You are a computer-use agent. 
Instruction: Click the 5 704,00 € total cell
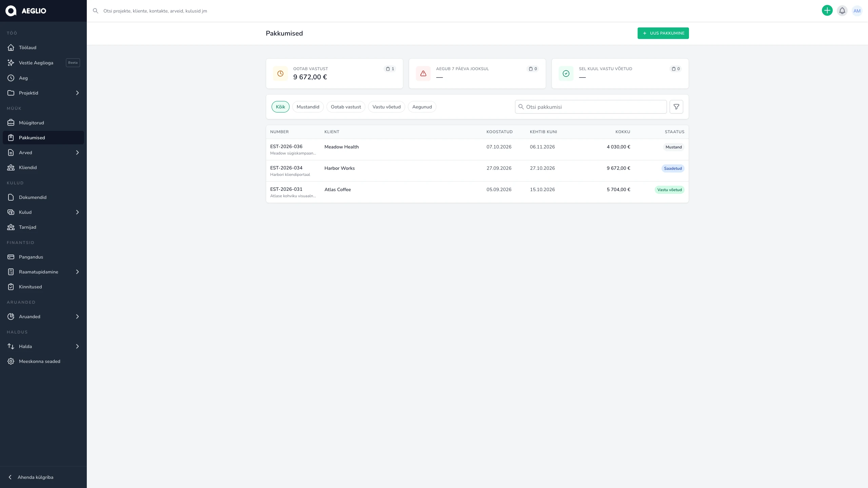pyautogui.click(x=618, y=189)
